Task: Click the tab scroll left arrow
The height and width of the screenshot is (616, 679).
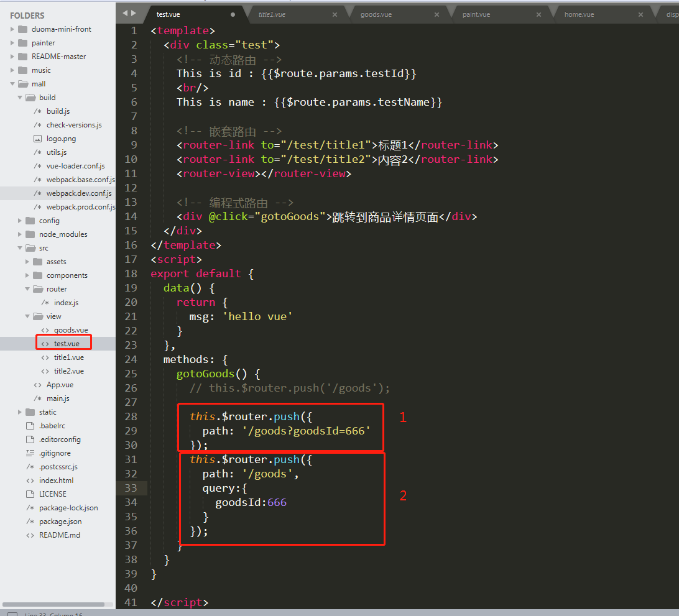Action: [x=125, y=13]
